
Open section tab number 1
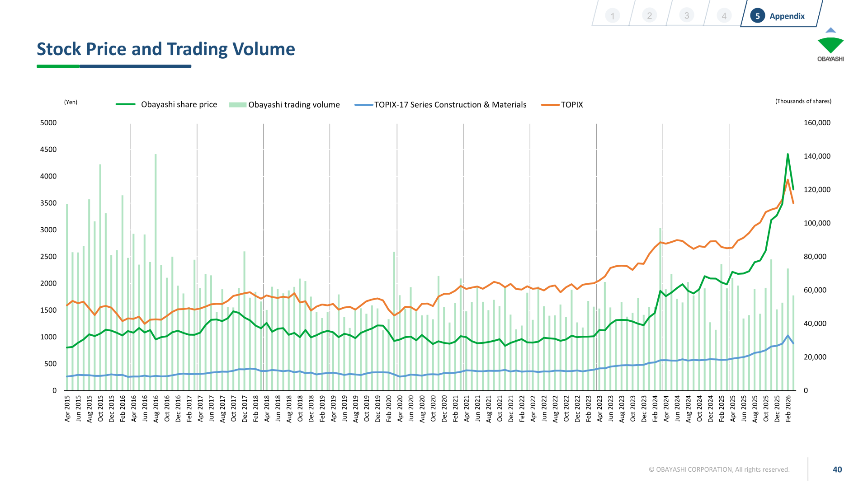tap(613, 16)
